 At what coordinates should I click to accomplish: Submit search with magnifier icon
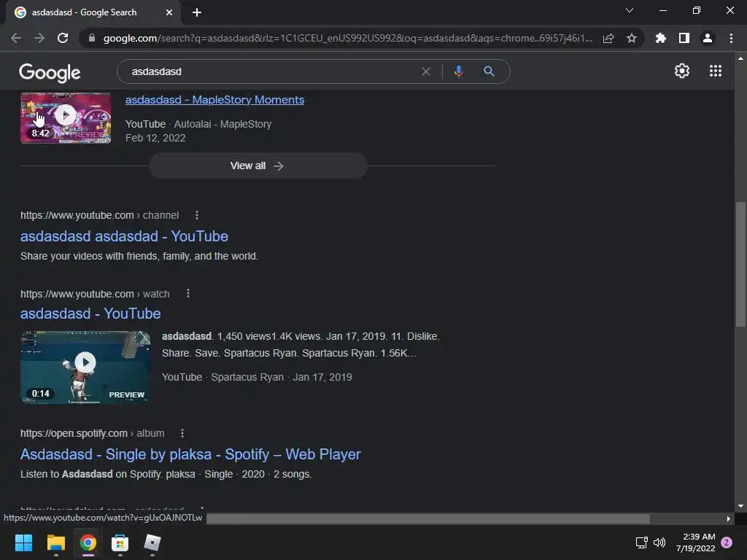pyautogui.click(x=489, y=71)
